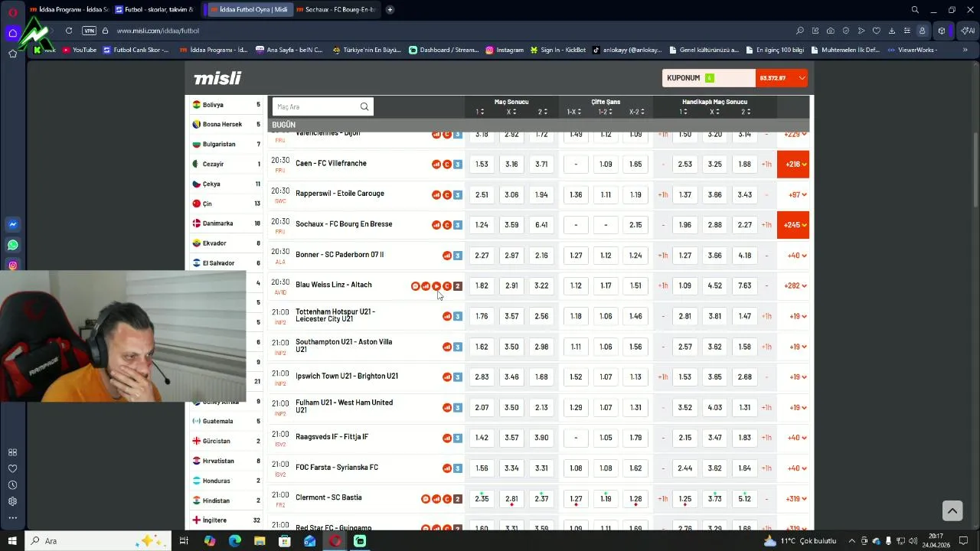Open statistics icon for Caen - FC Villefranche
The height and width of the screenshot is (551, 980).
436,164
